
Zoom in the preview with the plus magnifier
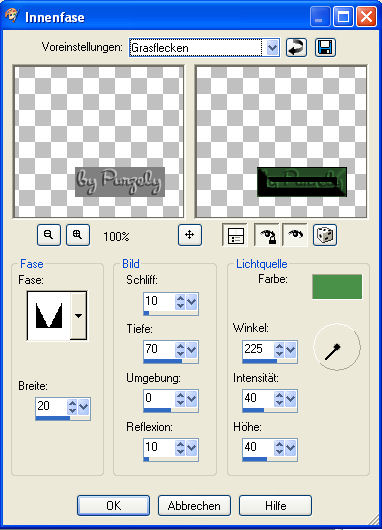click(x=78, y=235)
